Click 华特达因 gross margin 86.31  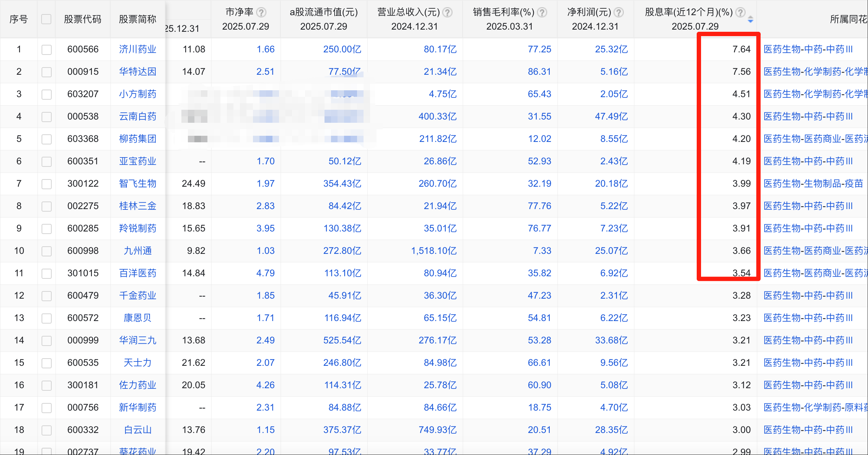click(540, 71)
